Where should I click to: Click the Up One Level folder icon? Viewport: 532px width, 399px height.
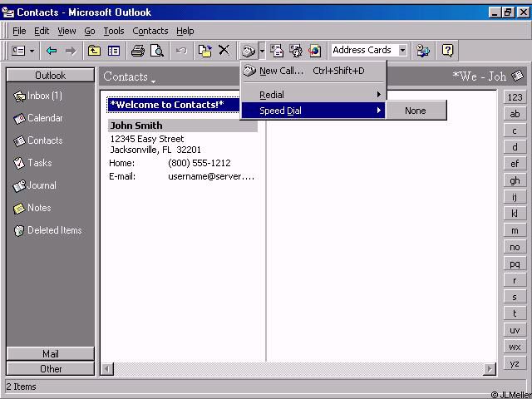[94, 51]
